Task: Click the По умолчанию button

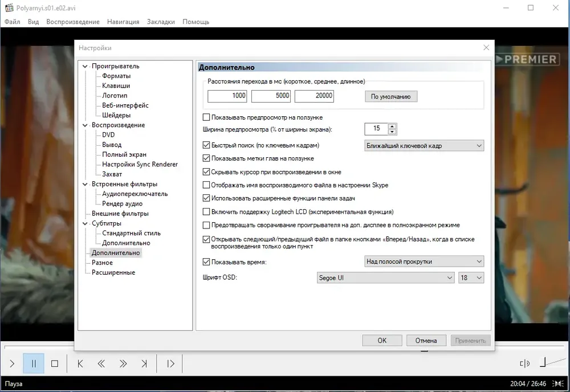Action: click(x=391, y=97)
